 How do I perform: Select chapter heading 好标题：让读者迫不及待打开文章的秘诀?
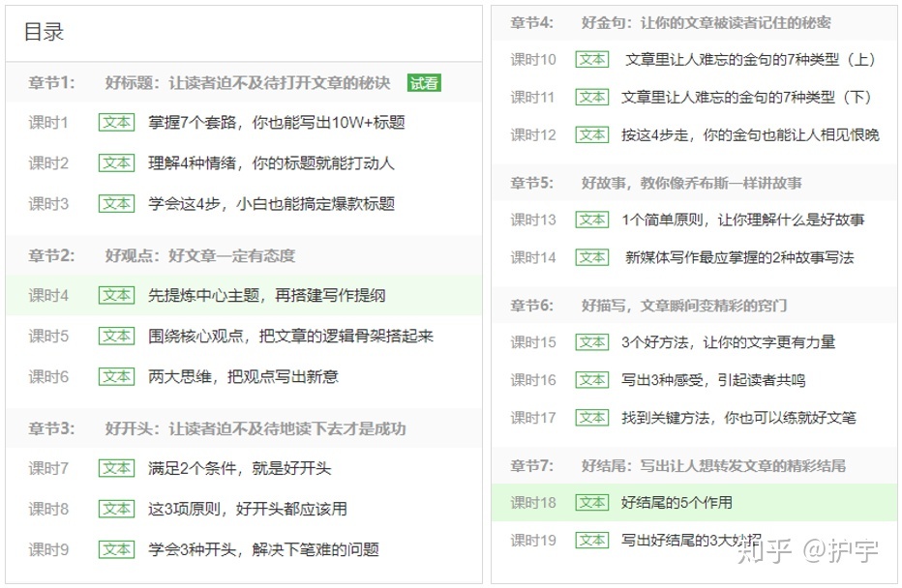point(248,83)
